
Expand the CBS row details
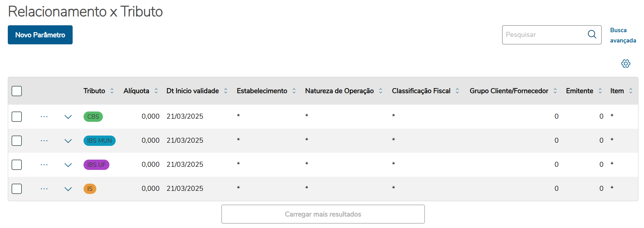coord(68,117)
